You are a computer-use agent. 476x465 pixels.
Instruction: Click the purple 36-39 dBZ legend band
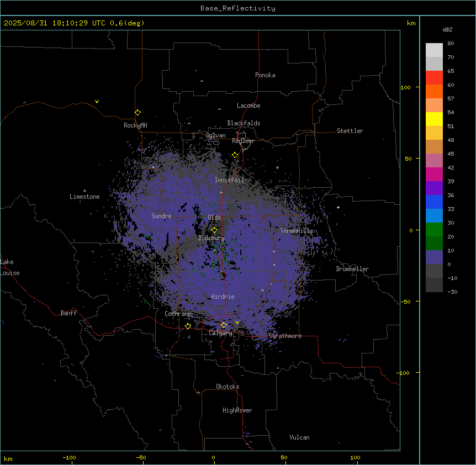434,188
